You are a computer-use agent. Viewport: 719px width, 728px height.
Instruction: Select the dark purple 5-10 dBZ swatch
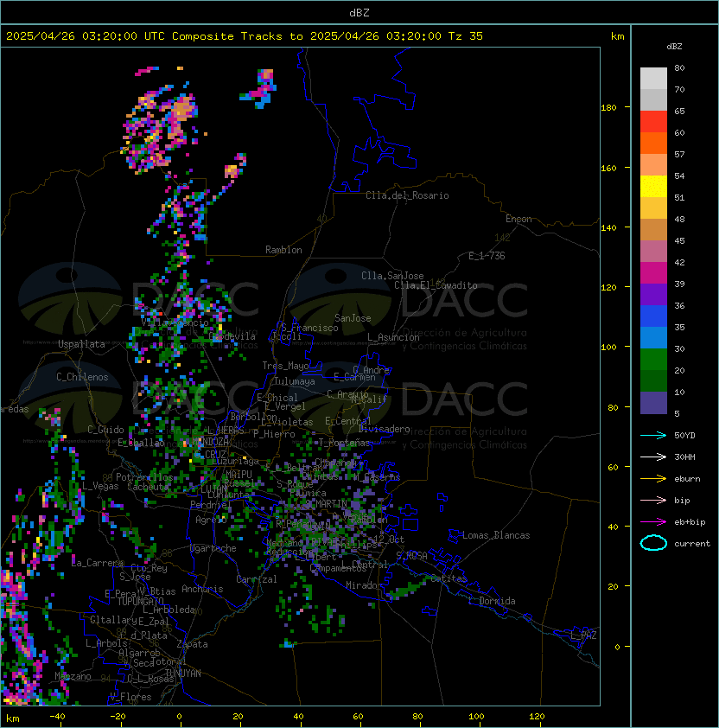click(x=653, y=403)
